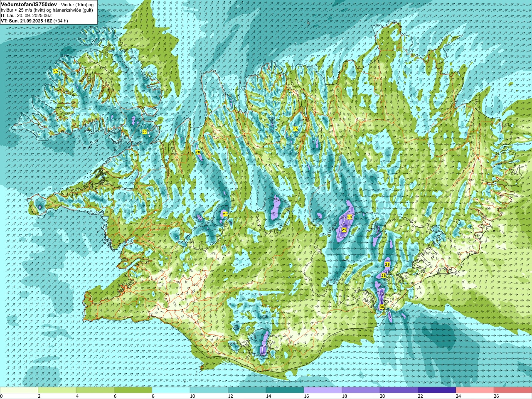532x399 pixels.
Task: Select the violet swatch between 20 and 22
Action: (399, 390)
